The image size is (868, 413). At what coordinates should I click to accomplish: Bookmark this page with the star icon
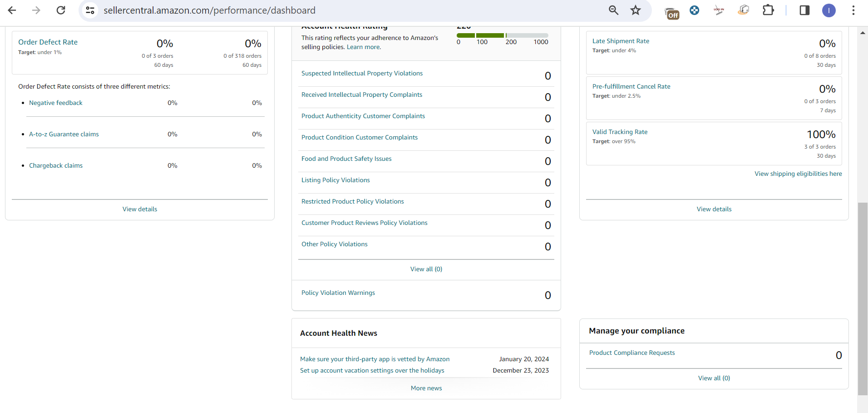pos(636,10)
